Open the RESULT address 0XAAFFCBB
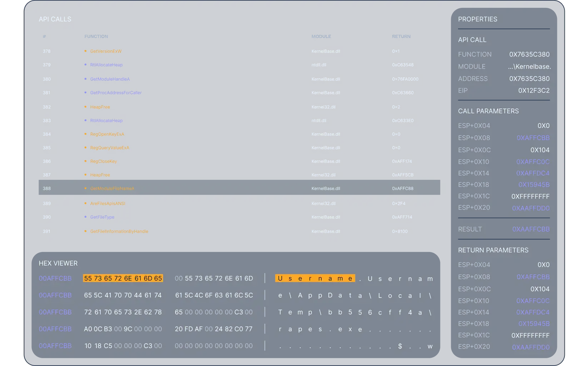This screenshot has width=588, height=366. [x=531, y=229]
